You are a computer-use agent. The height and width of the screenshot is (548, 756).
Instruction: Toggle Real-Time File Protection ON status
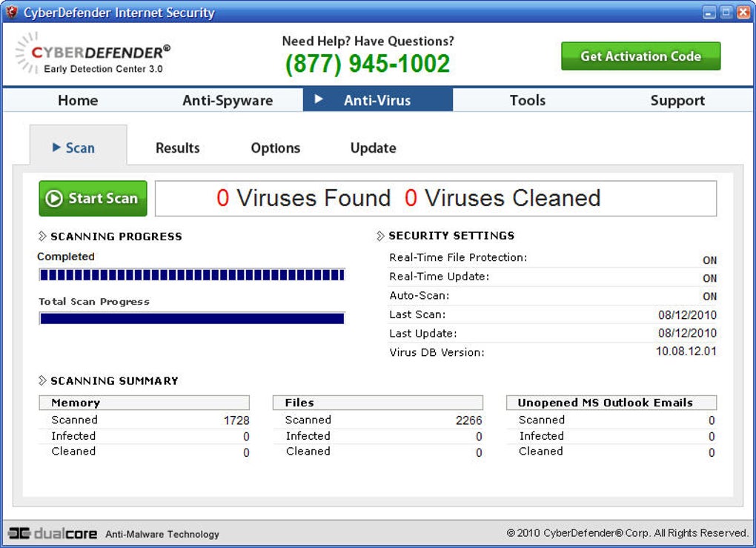(x=709, y=260)
